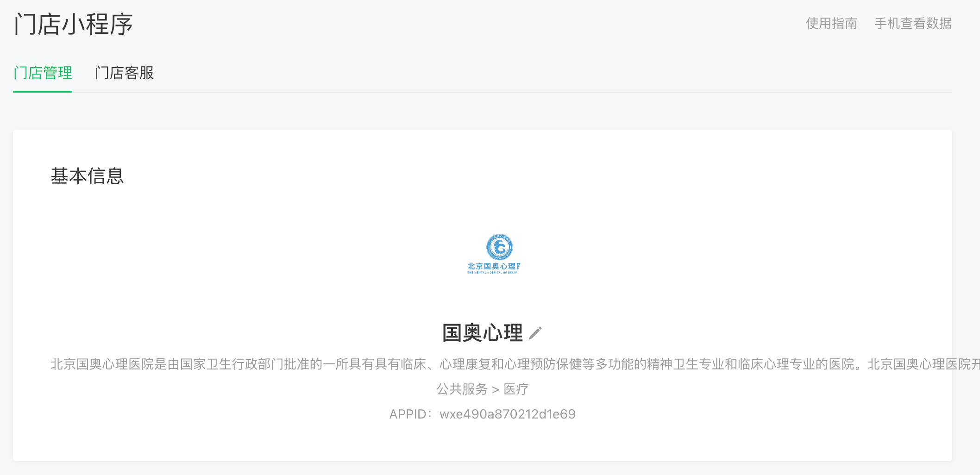
Task: Switch to the 门店管理 tab
Action: 43,73
